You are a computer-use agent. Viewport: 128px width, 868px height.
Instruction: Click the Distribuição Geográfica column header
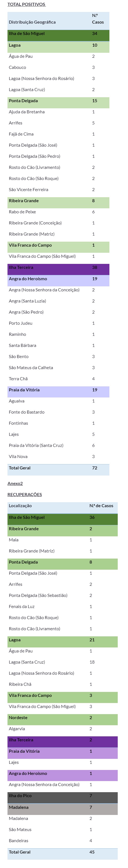point(32,22)
